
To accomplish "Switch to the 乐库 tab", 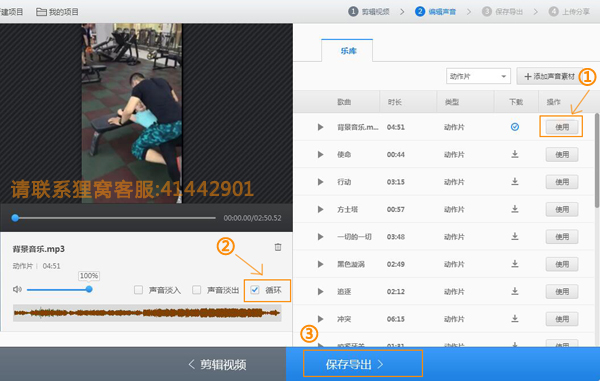I will coord(347,51).
